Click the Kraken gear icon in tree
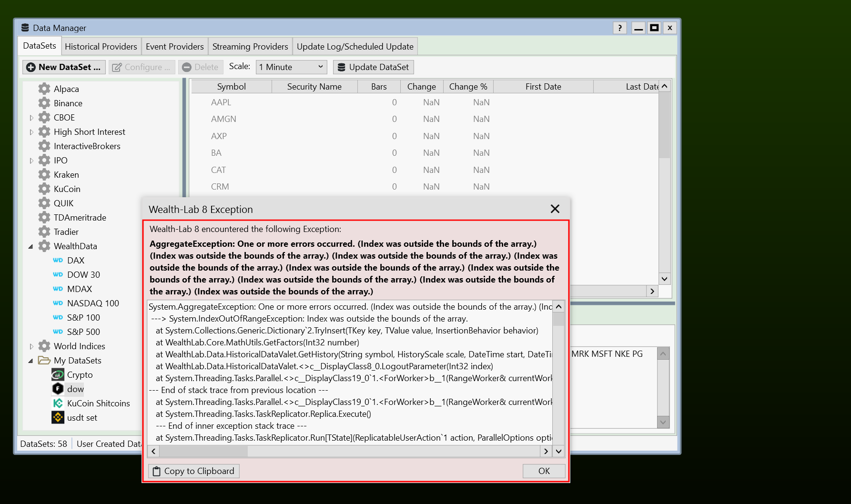 click(44, 175)
